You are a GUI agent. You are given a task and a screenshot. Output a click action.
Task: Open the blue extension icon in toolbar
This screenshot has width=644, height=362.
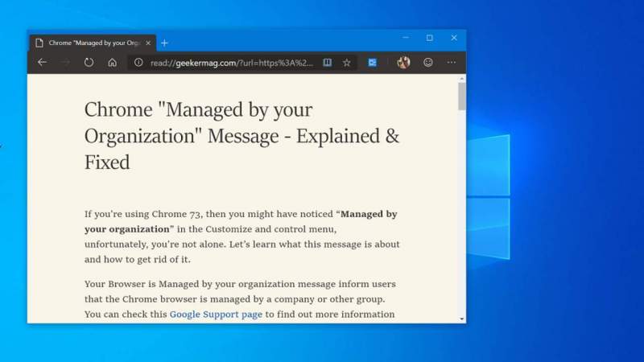click(372, 63)
